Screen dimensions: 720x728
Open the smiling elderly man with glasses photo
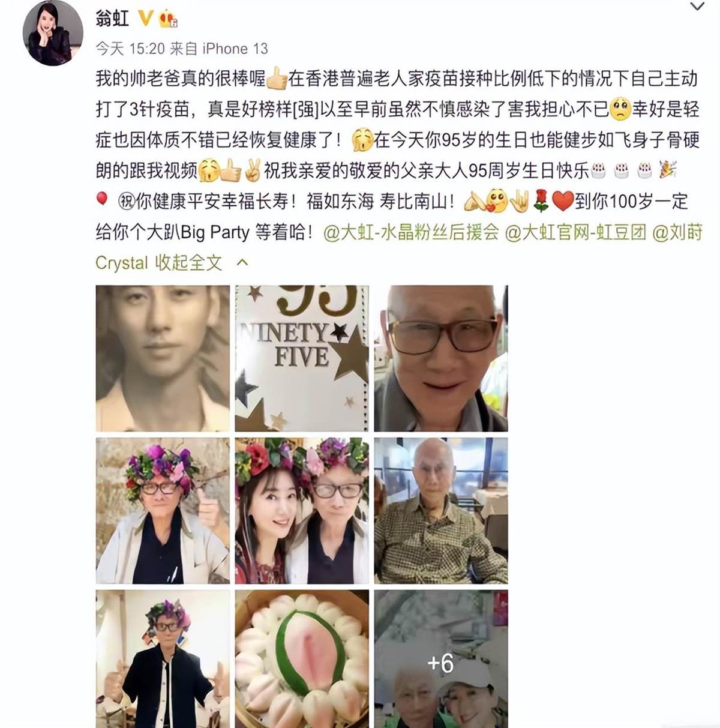441,358
